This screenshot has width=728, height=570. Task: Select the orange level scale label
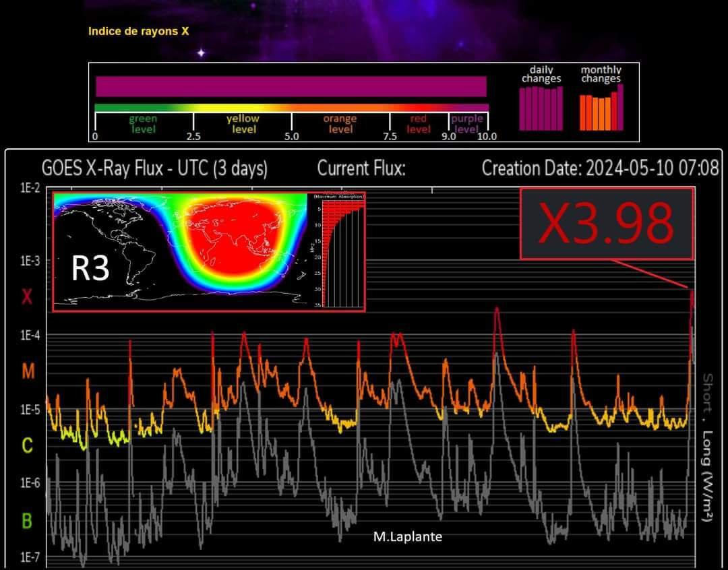click(340, 124)
